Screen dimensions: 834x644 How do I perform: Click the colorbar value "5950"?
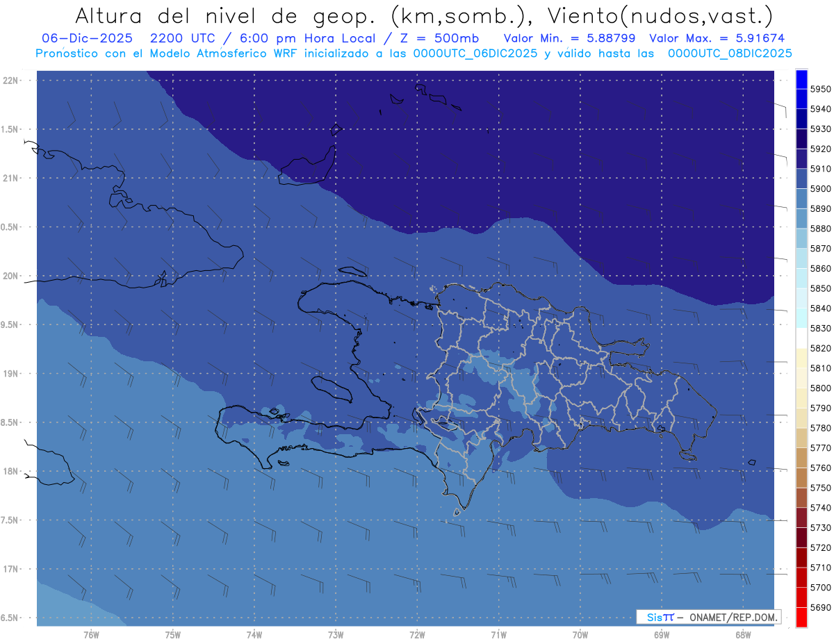coord(820,89)
